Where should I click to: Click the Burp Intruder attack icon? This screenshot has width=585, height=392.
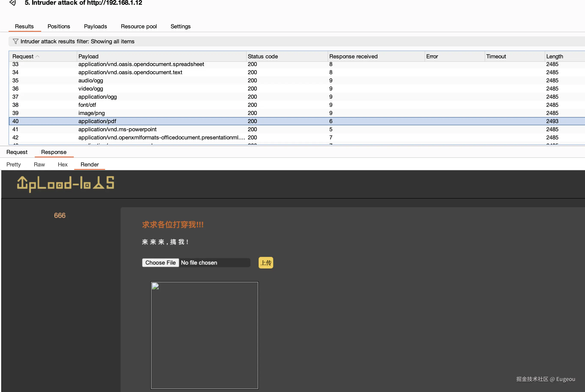click(x=12, y=3)
